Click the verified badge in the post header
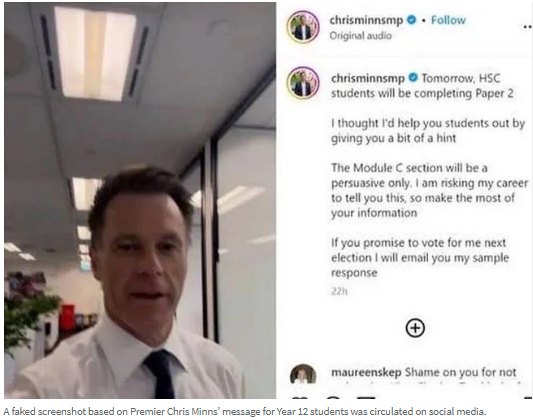This screenshot has width=533, height=420. [x=411, y=20]
